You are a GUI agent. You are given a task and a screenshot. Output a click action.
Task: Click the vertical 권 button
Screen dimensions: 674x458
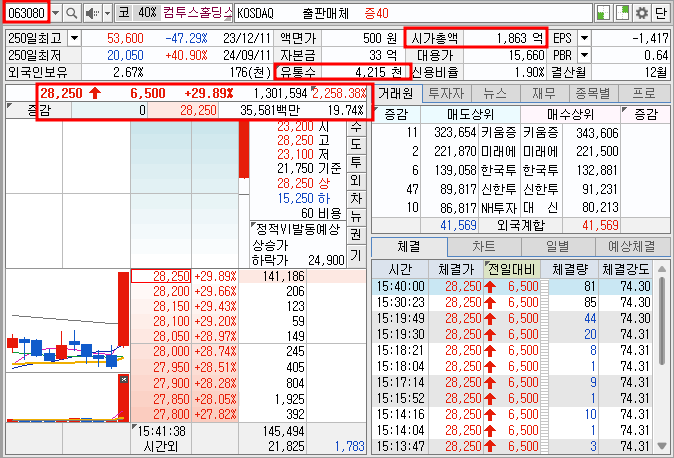pyautogui.click(x=356, y=235)
